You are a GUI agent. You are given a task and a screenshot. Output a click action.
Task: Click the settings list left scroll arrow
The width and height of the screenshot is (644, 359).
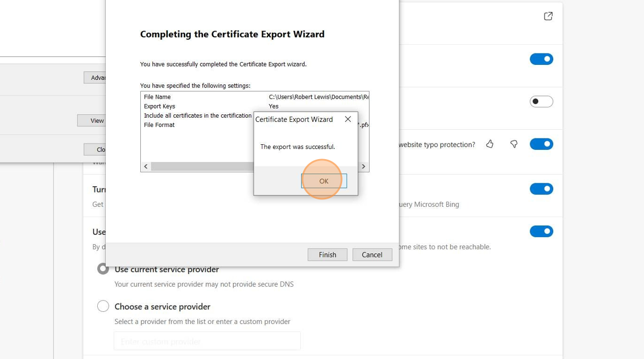[x=146, y=167]
